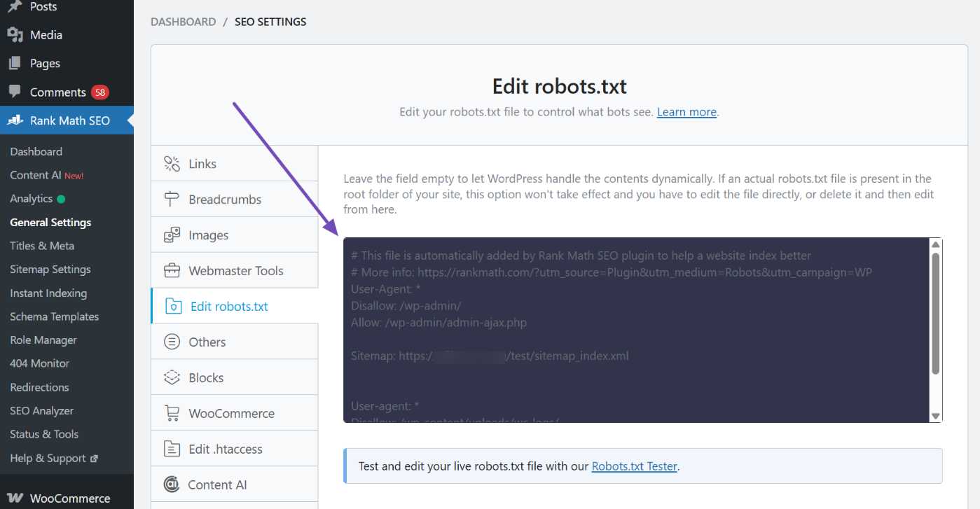The height and width of the screenshot is (509, 980).
Task: Click the Edit robots.txt file icon
Action: (x=172, y=306)
